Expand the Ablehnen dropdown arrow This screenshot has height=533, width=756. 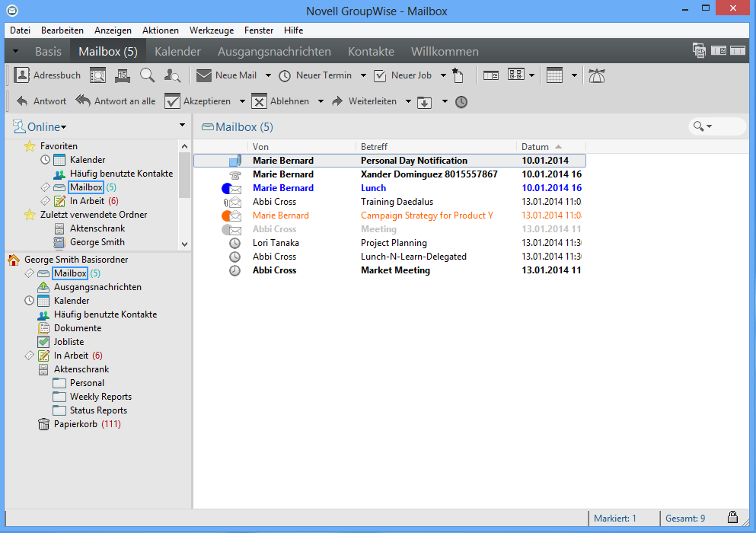(321, 101)
